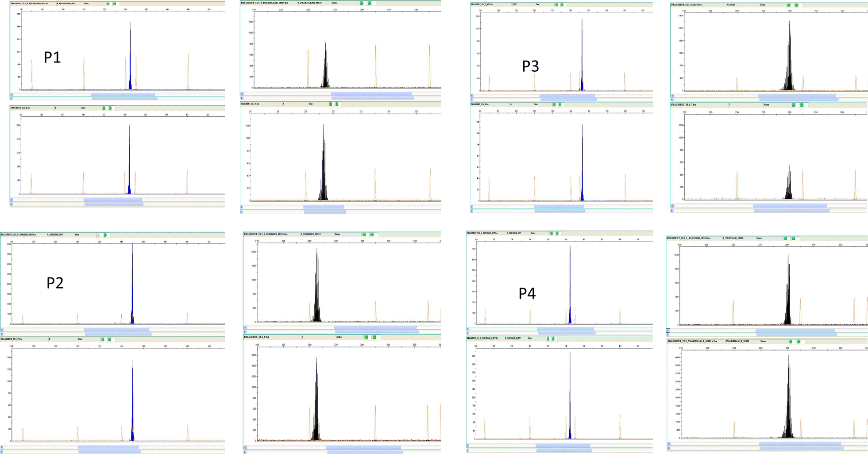Click sample name THAKSHAK_B_MS10
The width and height of the screenshot is (868, 454).
tap(737, 341)
